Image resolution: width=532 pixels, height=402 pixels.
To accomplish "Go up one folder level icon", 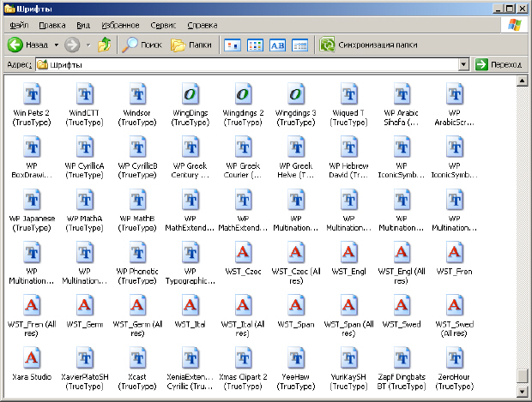I will pyautogui.click(x=105, y=45).
